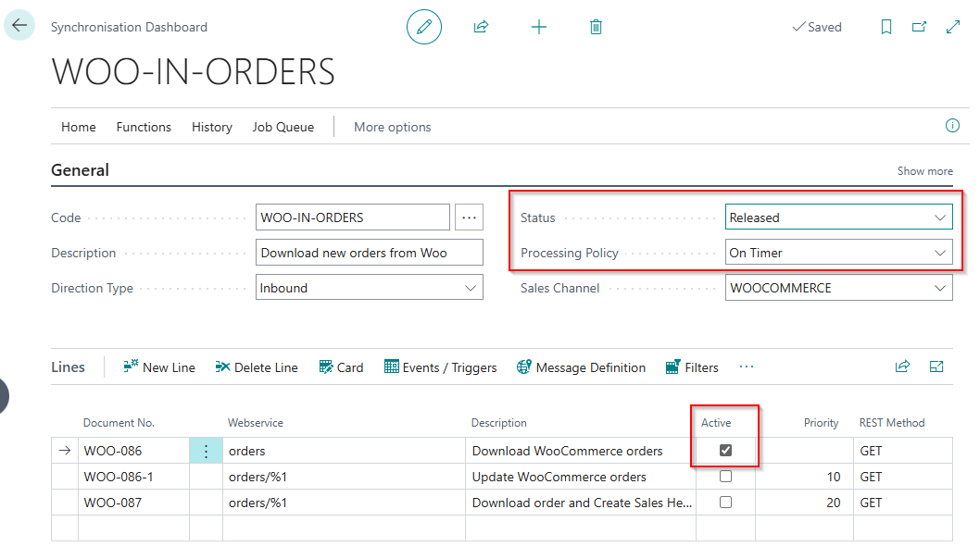Click the Lines section heading
This screenshot has height=559, width=980.
(69, 366)
